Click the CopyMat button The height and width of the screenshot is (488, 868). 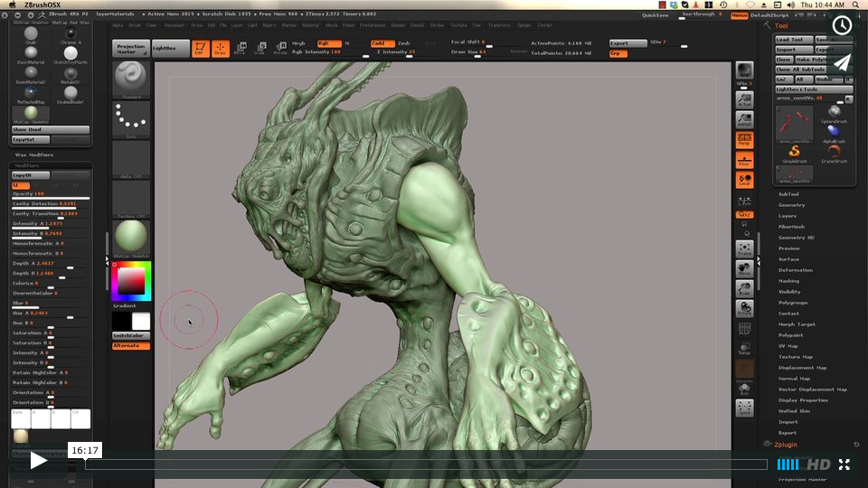pyautogui.click(x=31, y=140)
